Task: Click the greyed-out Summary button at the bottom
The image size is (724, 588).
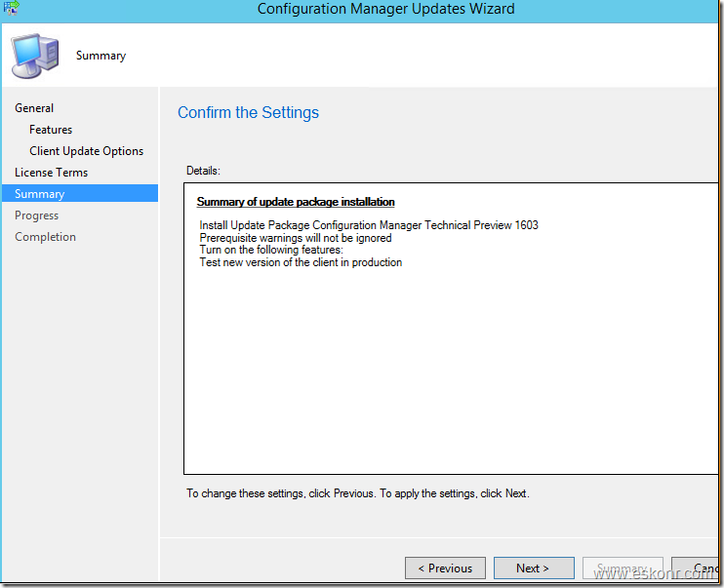Action: click(621, 568)
